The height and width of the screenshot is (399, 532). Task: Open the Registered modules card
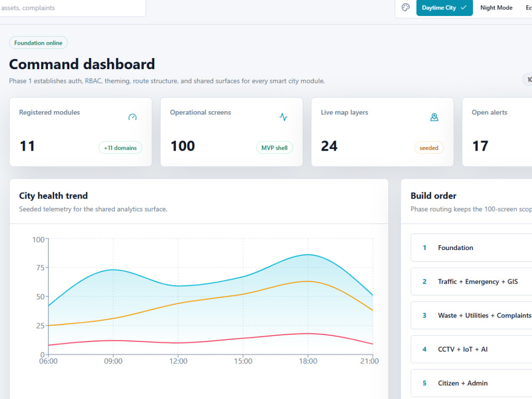(x=81, y=132)
